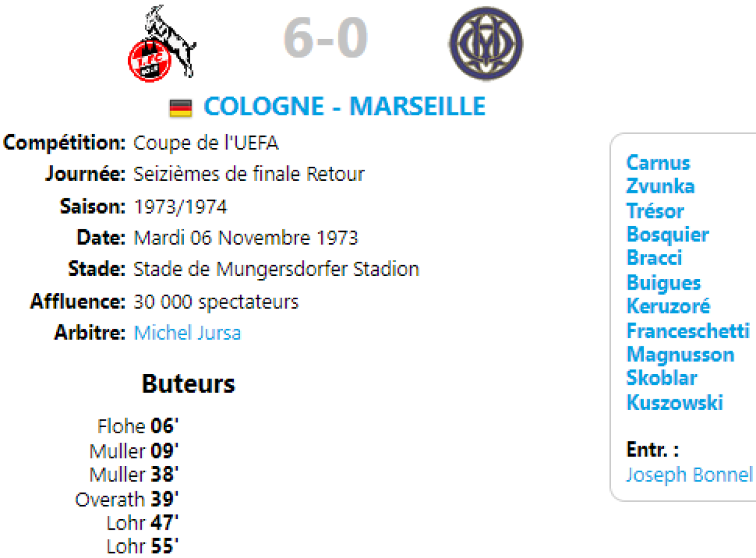Click the Buteurs section heading

(188, 384)
